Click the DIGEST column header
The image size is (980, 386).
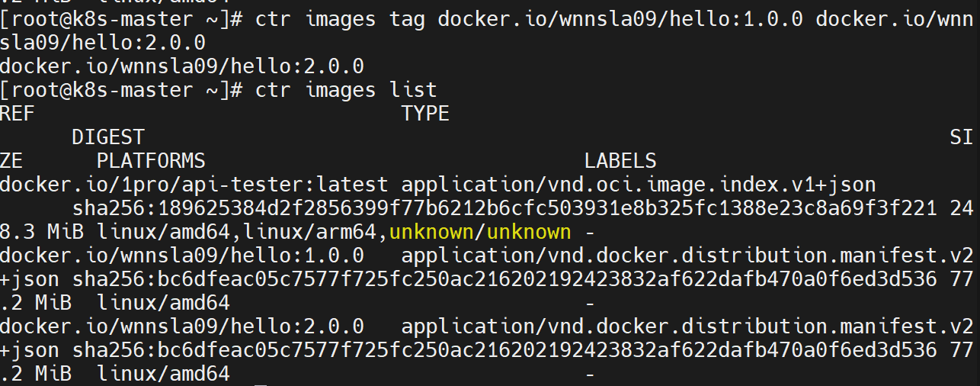(107, 137)
